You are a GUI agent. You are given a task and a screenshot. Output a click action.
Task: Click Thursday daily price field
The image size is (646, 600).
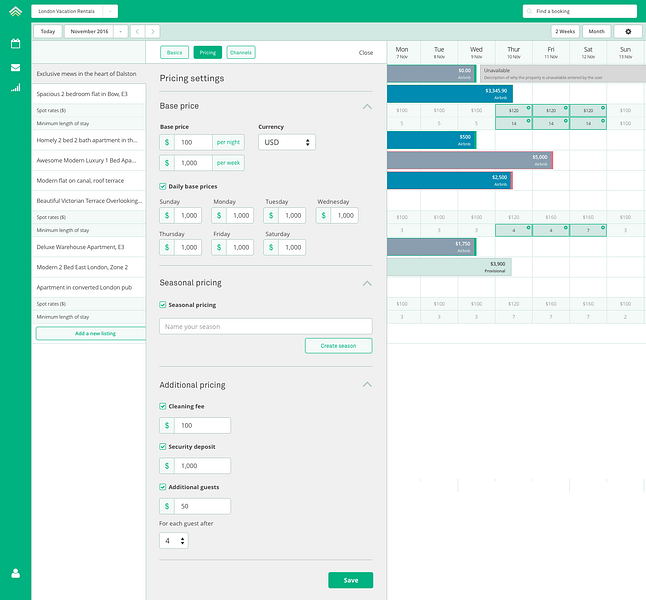coord(180,247)
